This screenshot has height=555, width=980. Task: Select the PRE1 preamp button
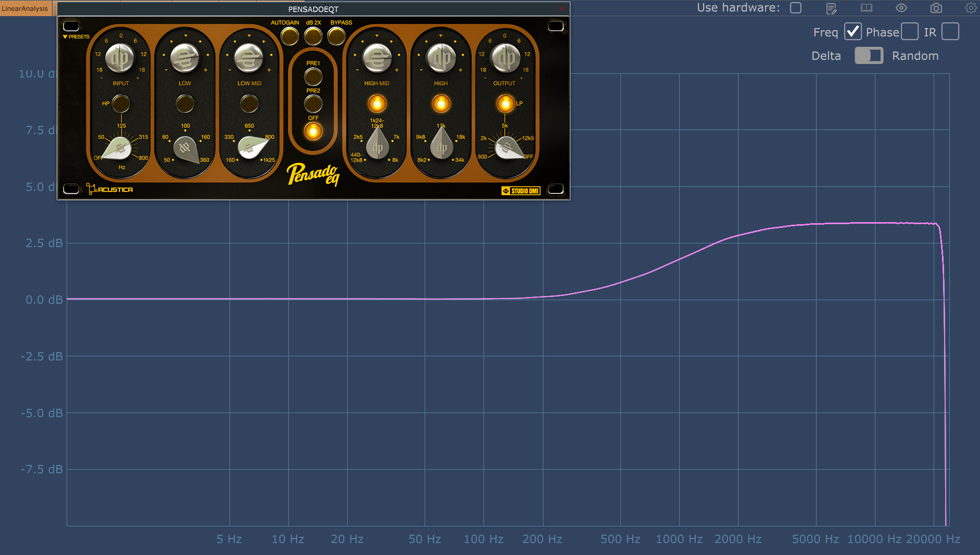pos(313,76)
